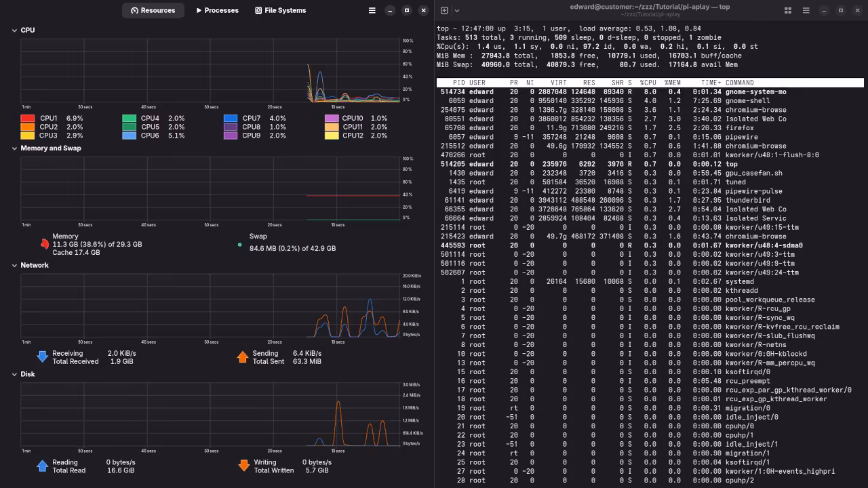
Task: Open the CPU8 color swatch
Action: [x=231, y=127]
